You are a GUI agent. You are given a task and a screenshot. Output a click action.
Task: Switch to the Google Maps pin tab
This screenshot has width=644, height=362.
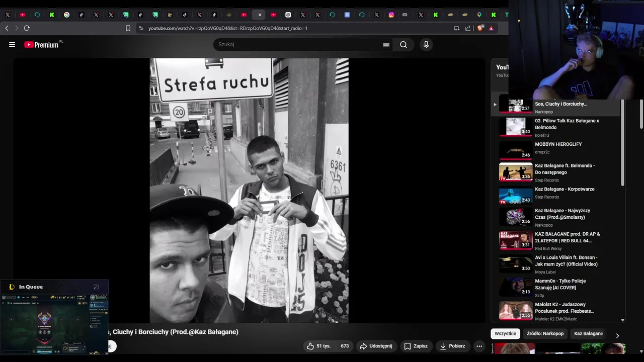point(479,15)
